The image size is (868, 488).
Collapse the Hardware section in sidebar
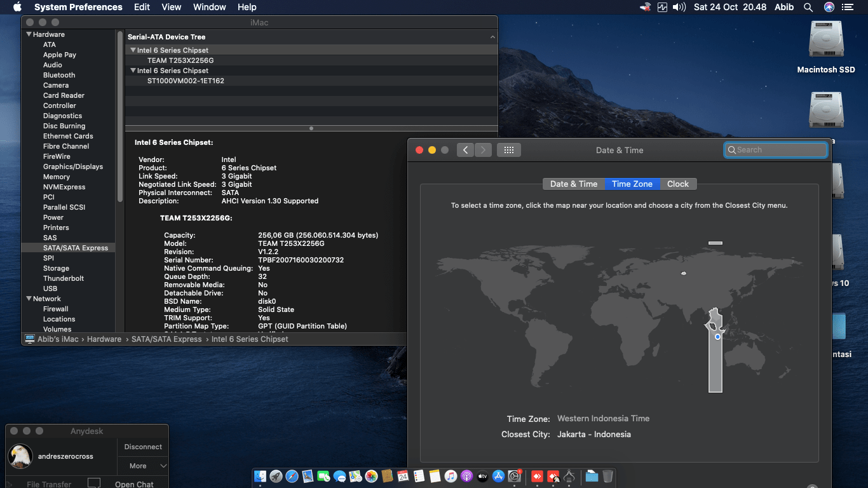[x=29, y=34]
